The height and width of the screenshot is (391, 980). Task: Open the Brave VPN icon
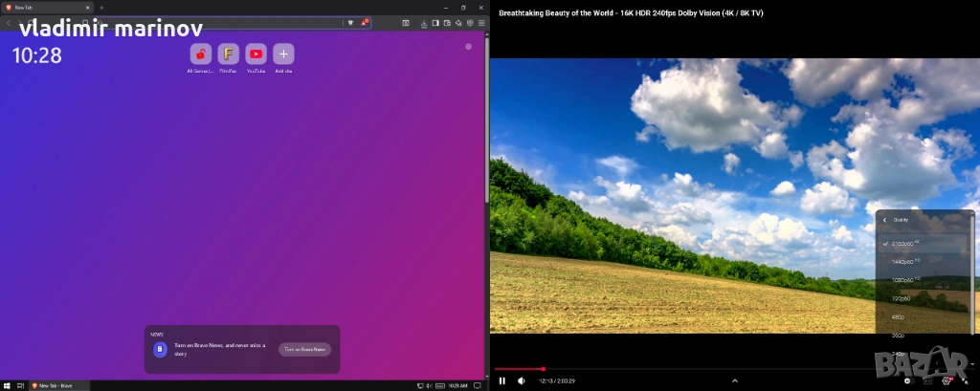point(470,23)
